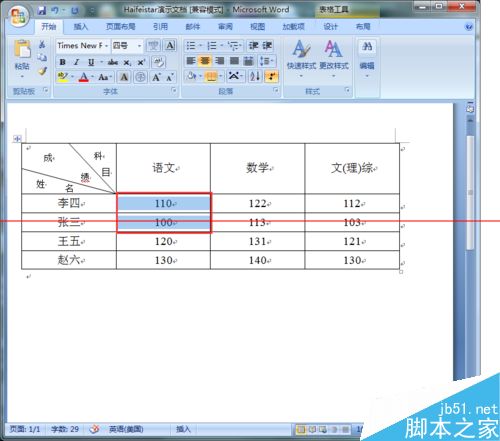Toggle underline formatting
Viewport: 500px width, 441px height.
pyautogui.click(x=91, y=62)
